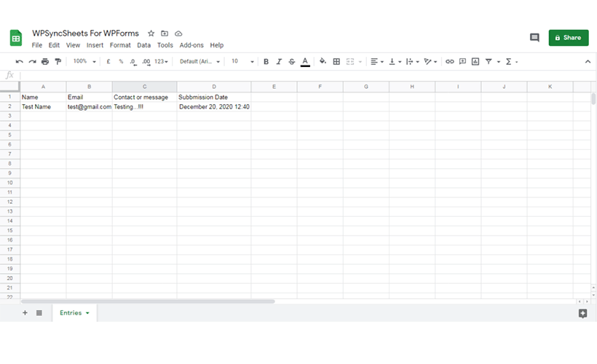Open the Edit menu
The width and height of the screenshot is (597, 364).
(54, 45)
